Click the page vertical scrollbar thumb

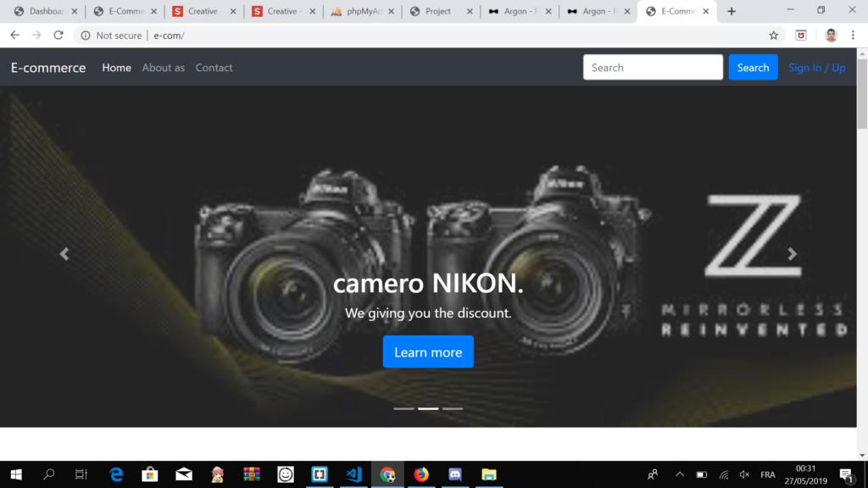[862, 93]
